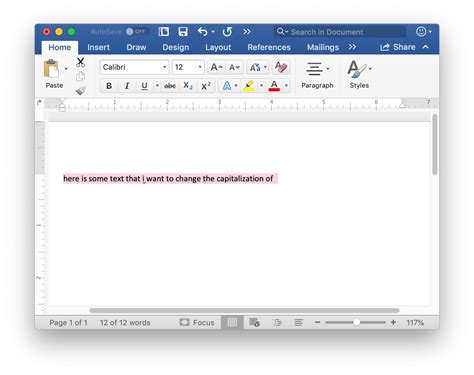Screen dimensions: 474x375
Task: Switch to Print Layout view icon
Action: [232, 322]
